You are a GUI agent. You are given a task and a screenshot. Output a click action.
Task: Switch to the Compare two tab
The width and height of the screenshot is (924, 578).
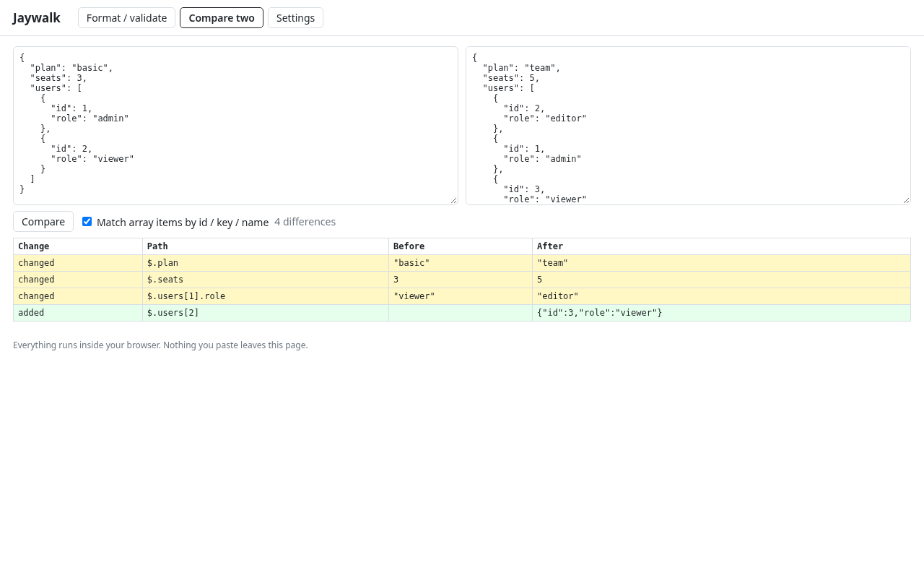click(x=222, y=18)
